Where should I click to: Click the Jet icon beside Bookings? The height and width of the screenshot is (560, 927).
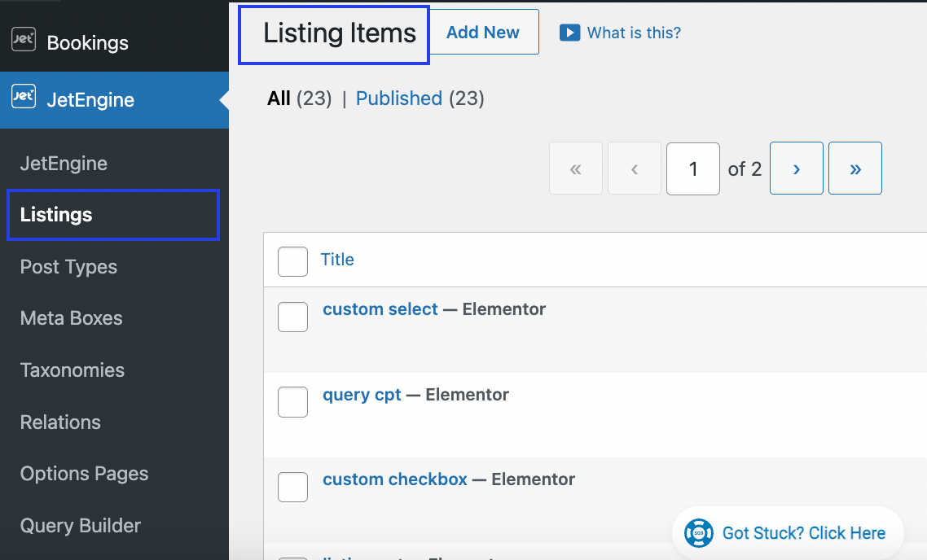(23, 41)
